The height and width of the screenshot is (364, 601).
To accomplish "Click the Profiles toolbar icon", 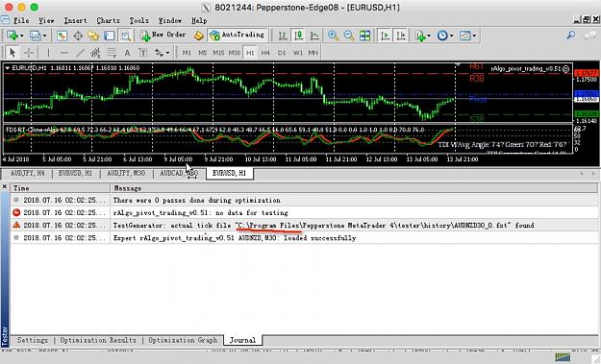I will coord(35,36).
